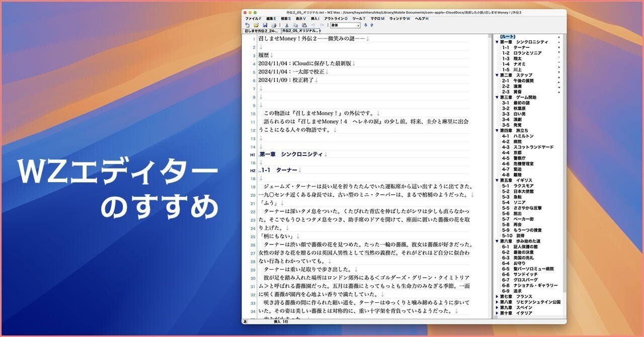
Task: Collapse the 第一章 シンクロニシティ outline section
Action: coord(496,42)
